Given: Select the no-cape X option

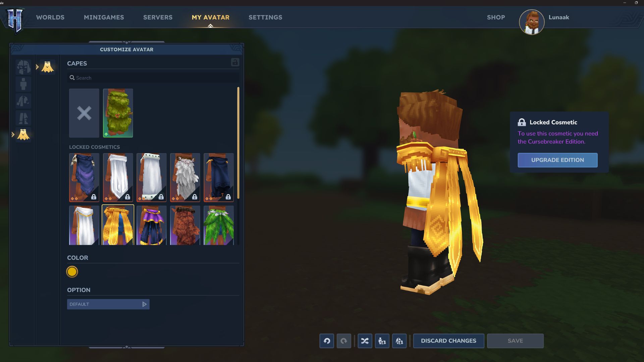Looking at the screenshot, I should click(x=84, y=113).
